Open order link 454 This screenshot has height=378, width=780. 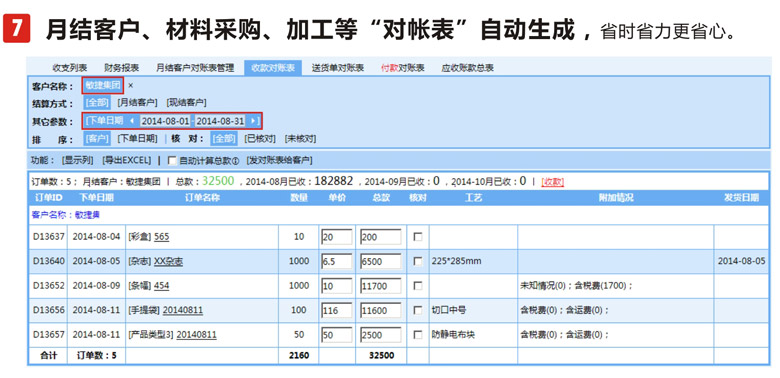[162, 285]
